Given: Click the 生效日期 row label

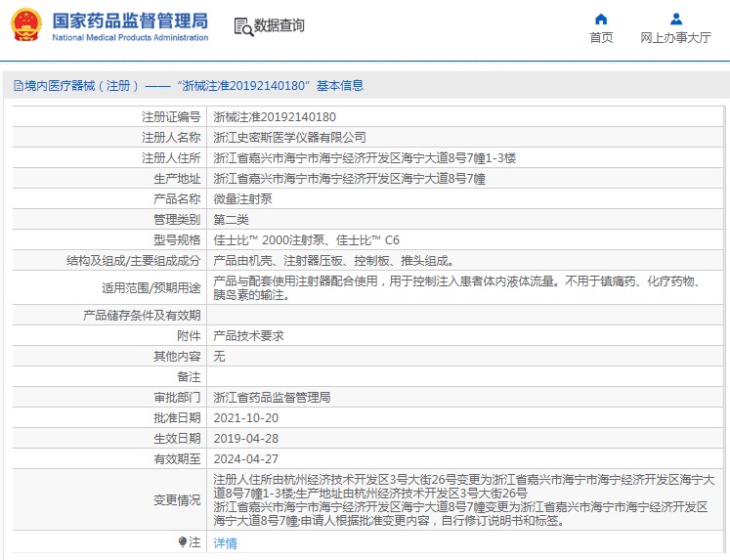Looking at the screenshot, I should (x=177, y=439).
